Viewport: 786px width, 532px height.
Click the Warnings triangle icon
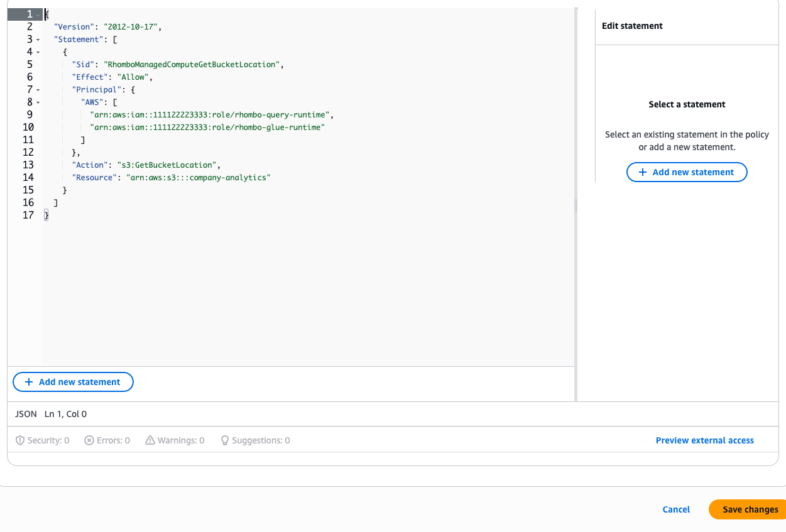(150, 440)
